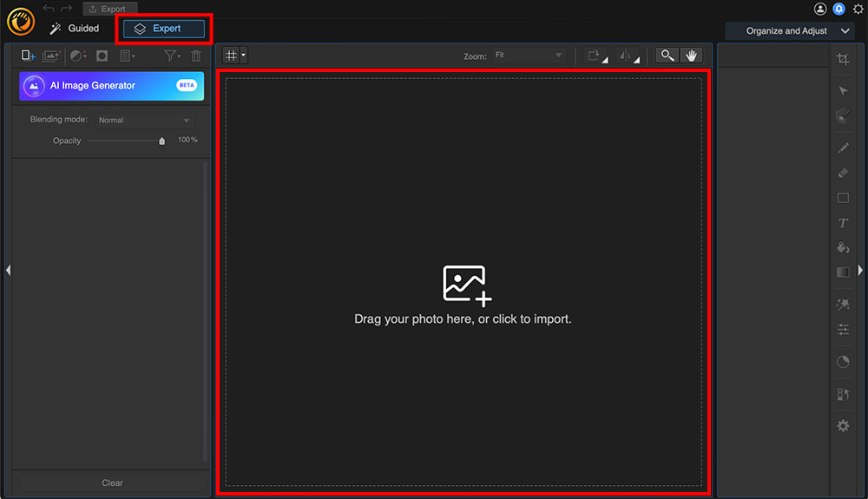Open the adjustment sliders tool
The image size is (868, 499).
click(843, 330)
